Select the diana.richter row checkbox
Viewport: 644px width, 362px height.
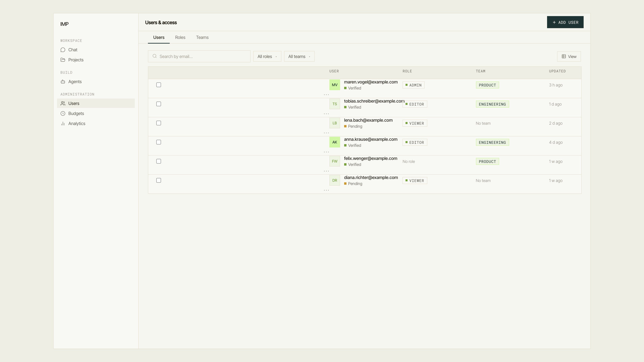point(158,180)
